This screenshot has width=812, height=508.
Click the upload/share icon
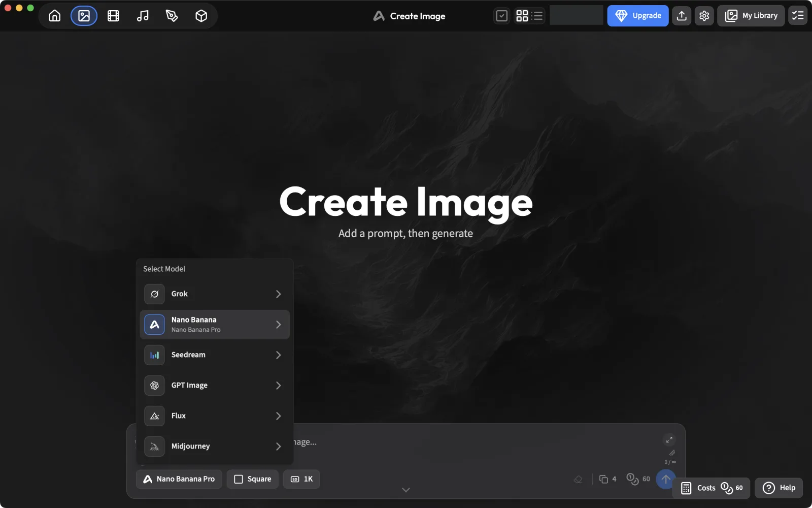682,16
